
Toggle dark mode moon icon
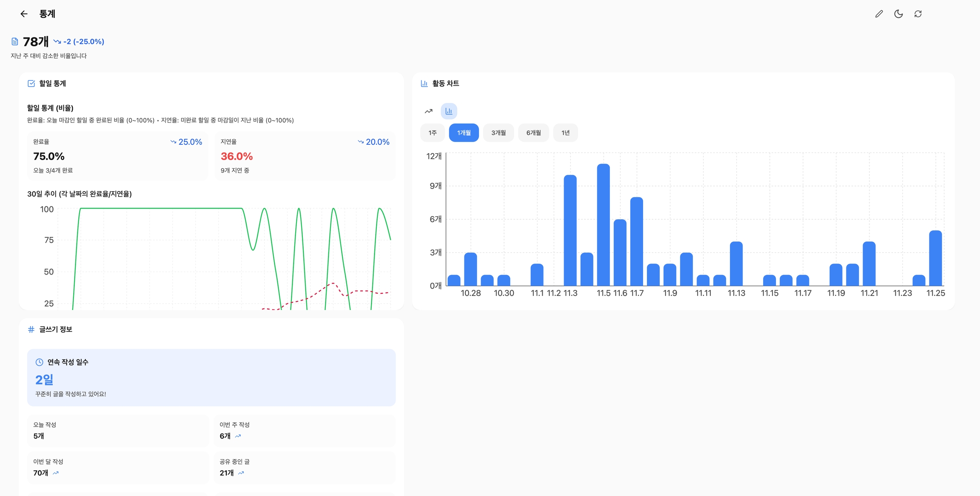[x=898, y=14]
